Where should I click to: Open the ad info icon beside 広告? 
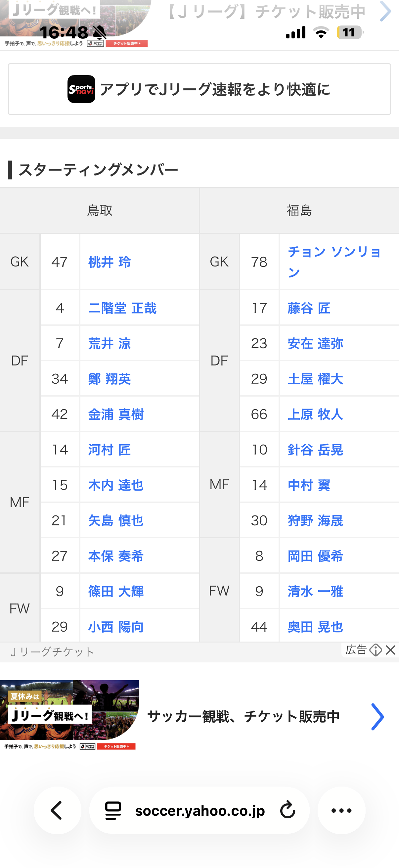pyautogui.click(x=376, y=650)
